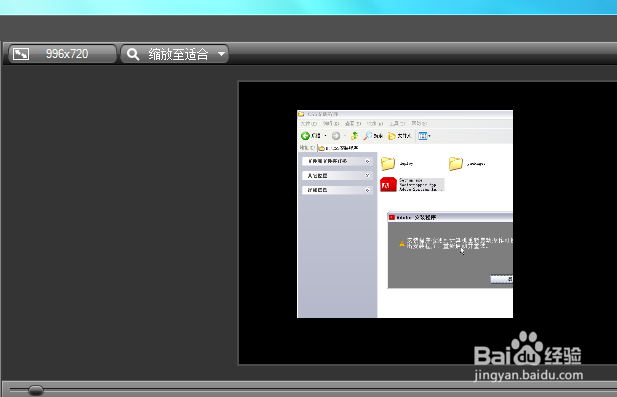
Task: Collapse the third sidebar section in the recorded Explorer window
Action: [367, 190]
